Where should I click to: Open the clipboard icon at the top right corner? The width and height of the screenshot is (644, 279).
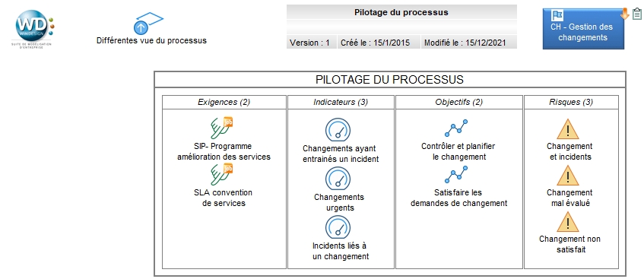[x=636, y=14]
